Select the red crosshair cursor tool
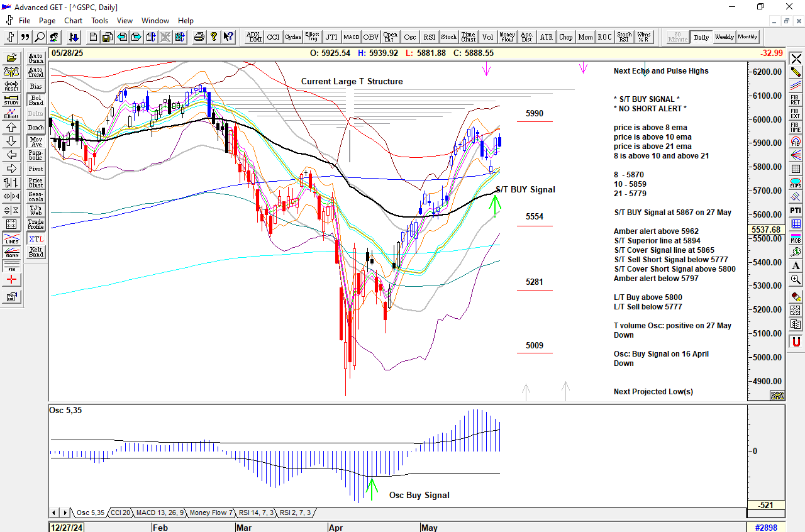This screenshot has width=805, height=532. pos(11,279)
